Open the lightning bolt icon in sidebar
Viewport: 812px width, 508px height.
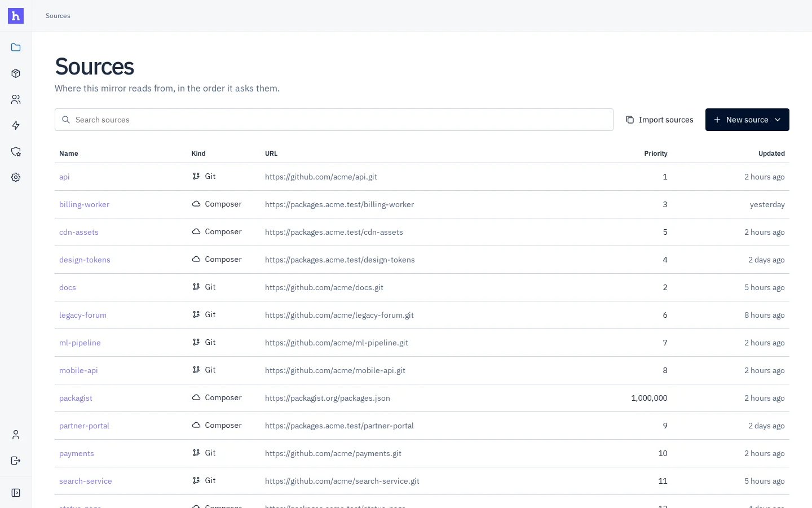tap(16, 125)
